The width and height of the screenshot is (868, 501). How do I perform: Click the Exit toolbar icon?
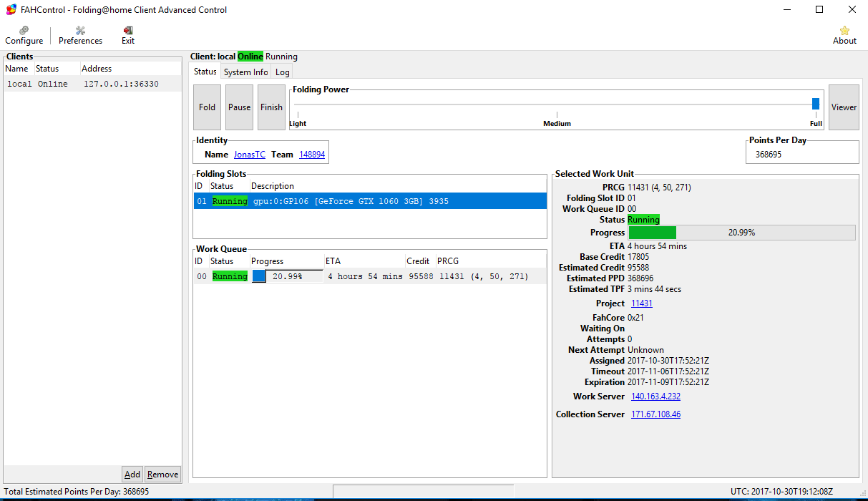point(128,31)
